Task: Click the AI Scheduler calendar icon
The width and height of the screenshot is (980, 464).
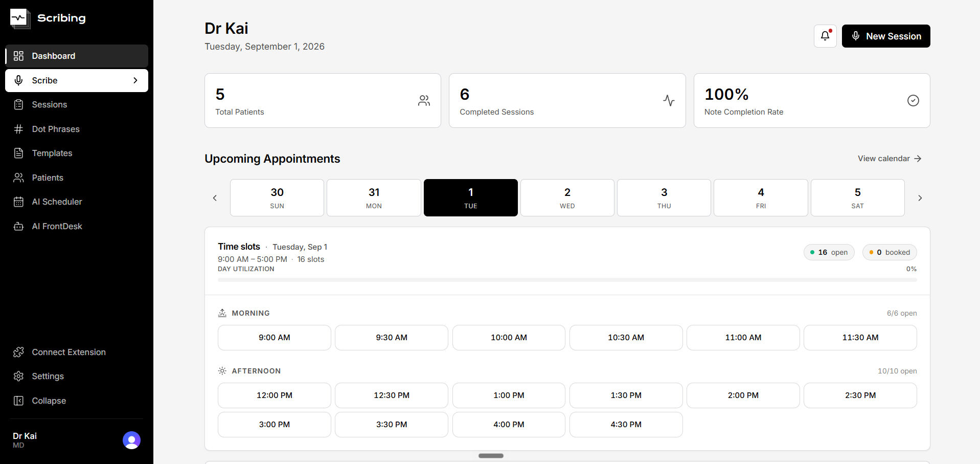Action: point(18,202)
